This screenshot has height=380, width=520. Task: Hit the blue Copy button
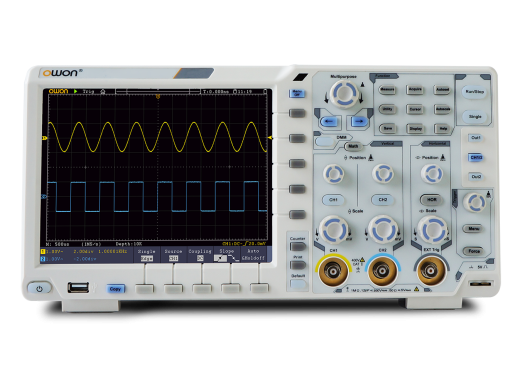point(116,289)
